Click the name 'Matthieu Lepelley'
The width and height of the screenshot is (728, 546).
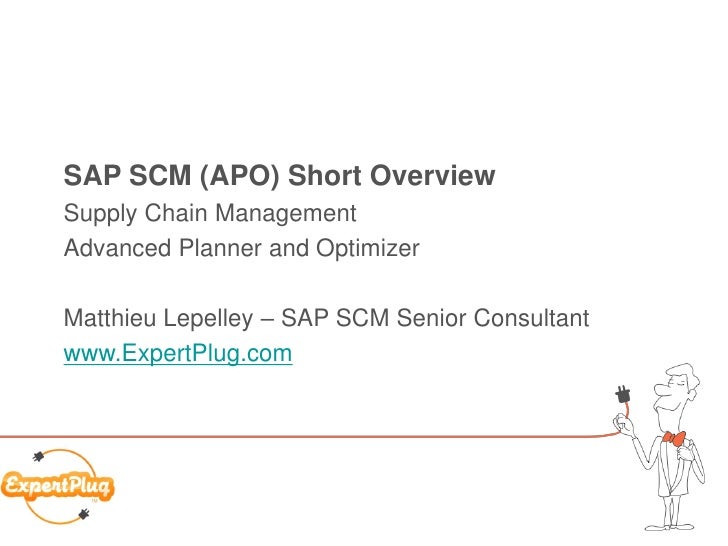click(x=158, y=318)
